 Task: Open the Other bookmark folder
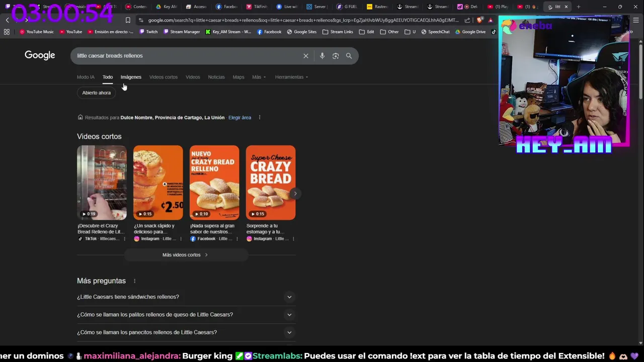[x=389, y=32]
